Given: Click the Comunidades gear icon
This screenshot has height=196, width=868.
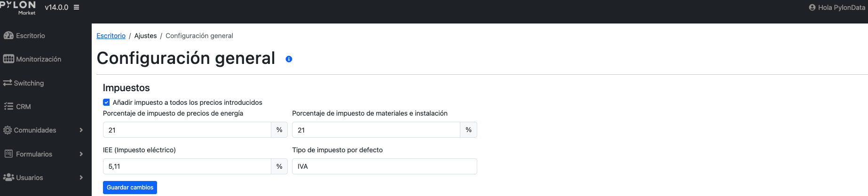Looking at the screenshot, I should [8, 130].
